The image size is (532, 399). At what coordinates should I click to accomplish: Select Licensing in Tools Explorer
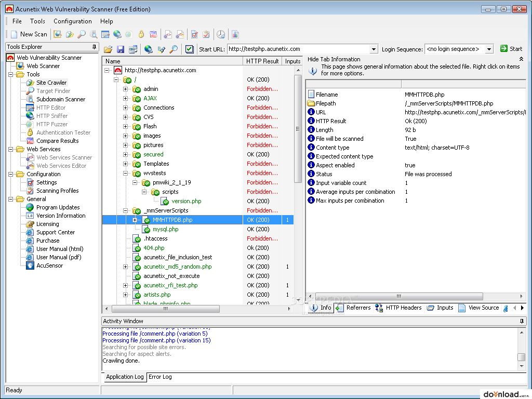(47, 224)
